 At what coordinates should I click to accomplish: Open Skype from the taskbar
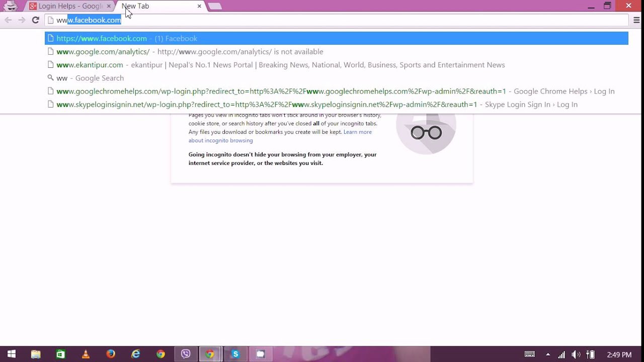coord(235,354)
